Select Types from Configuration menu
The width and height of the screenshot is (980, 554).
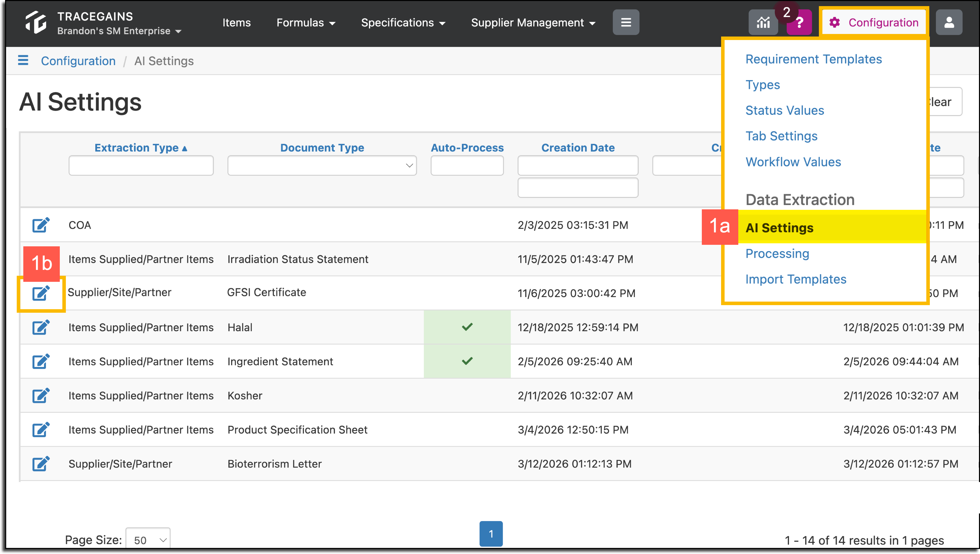[762, 84]
